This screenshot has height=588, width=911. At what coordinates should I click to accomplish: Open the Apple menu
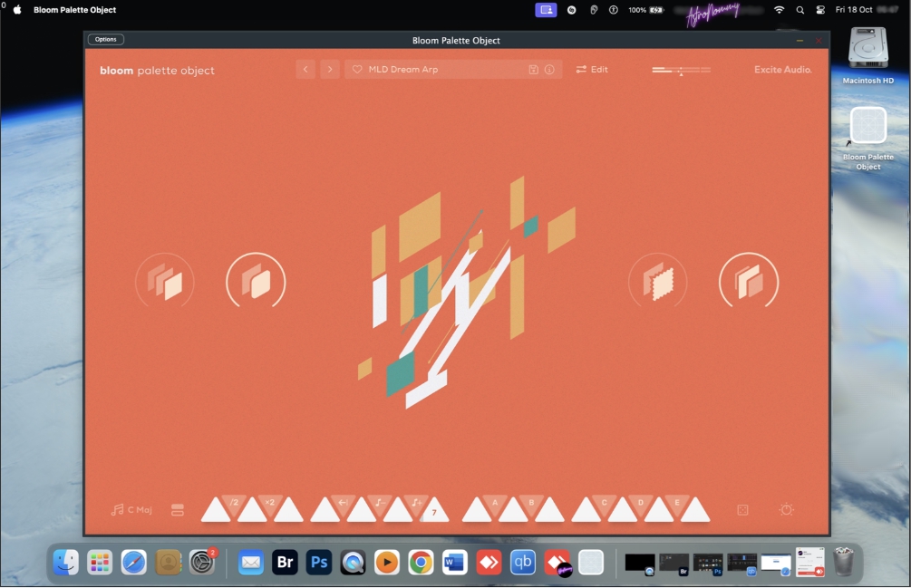click(17, 10)
